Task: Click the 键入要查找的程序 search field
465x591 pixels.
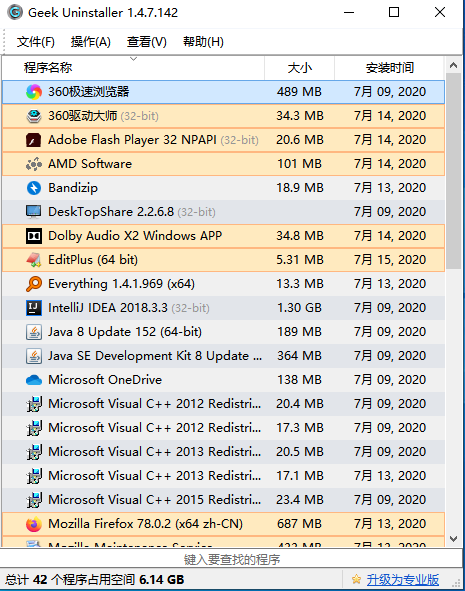Action: coord(231,559)
